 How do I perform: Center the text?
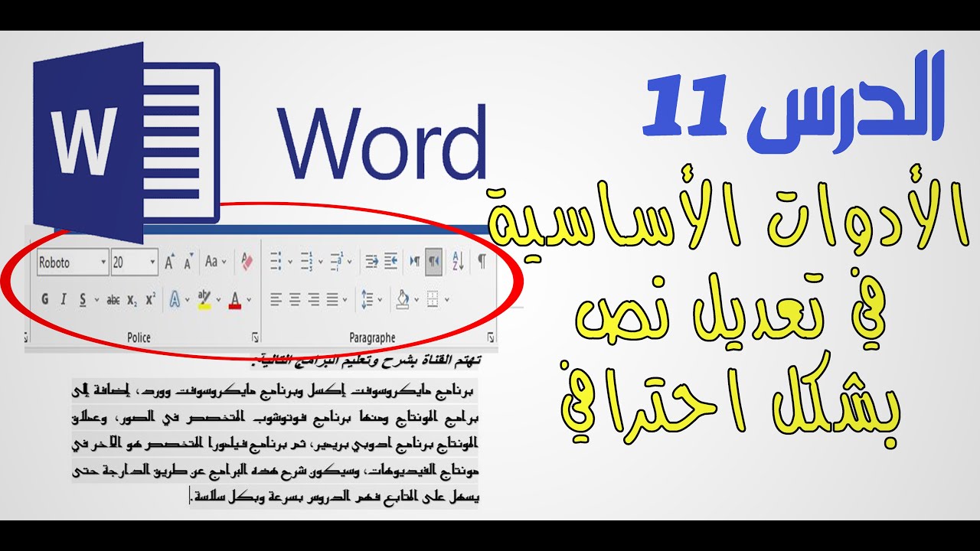295,299
